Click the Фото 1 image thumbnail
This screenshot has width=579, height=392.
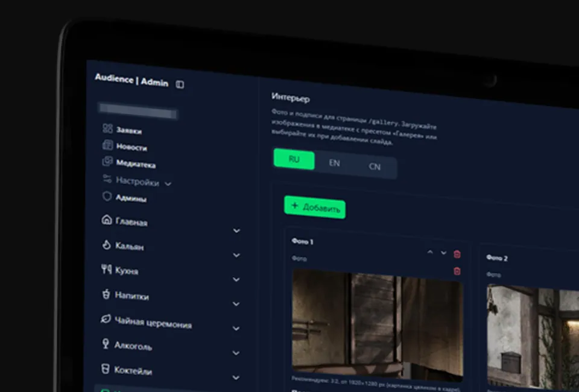tap(377, 325)
